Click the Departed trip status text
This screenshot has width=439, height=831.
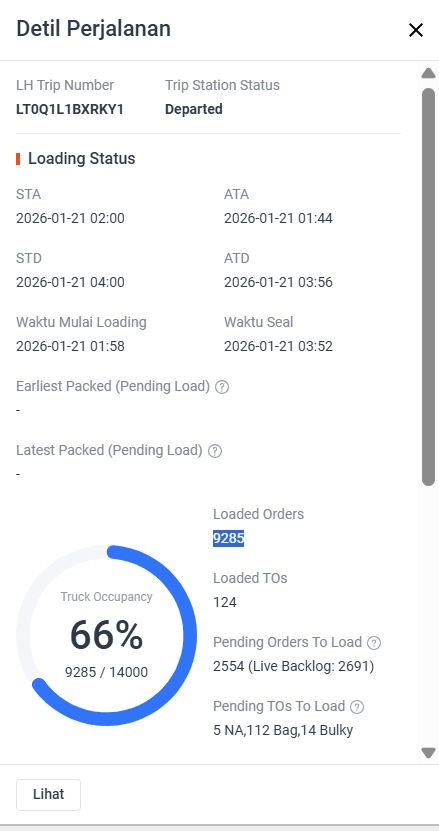tap(194, 110)
